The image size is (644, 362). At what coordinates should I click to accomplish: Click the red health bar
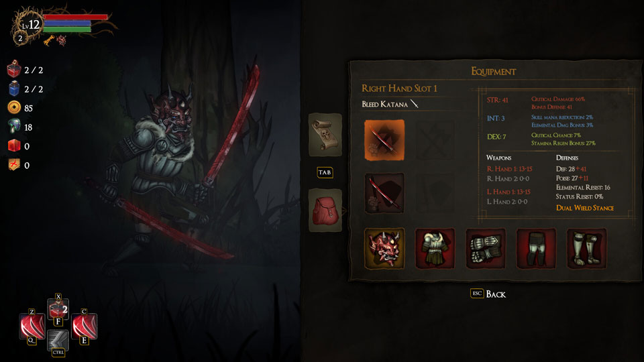[76, 17]
